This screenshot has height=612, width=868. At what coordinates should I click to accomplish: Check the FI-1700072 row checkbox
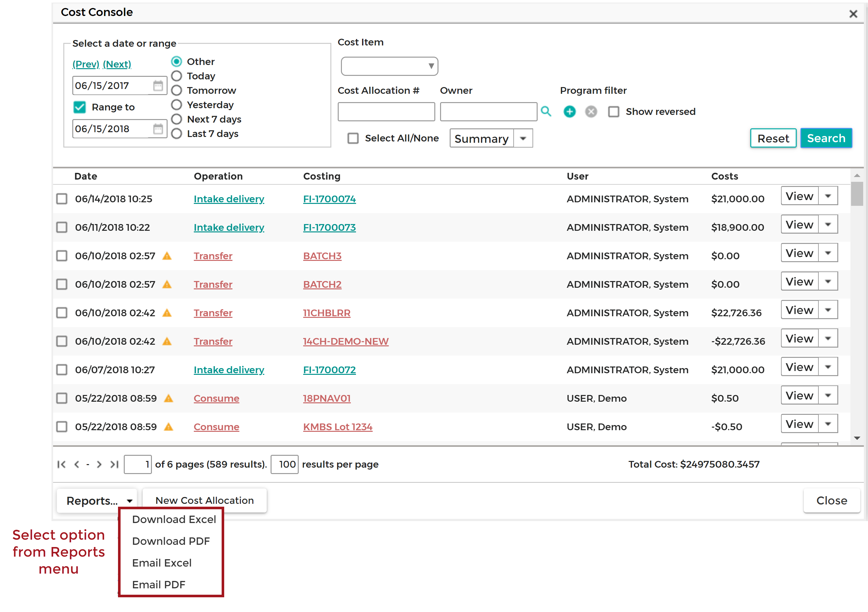62,370
